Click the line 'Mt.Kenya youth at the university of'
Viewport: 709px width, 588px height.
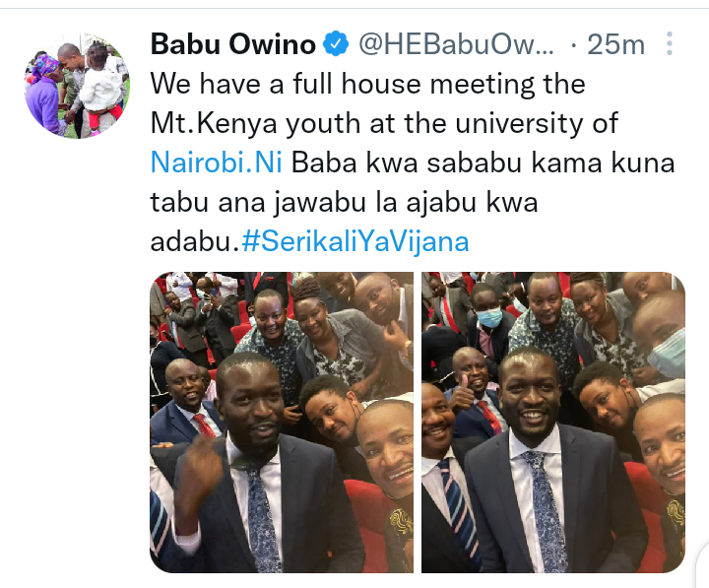pos(384,123)
